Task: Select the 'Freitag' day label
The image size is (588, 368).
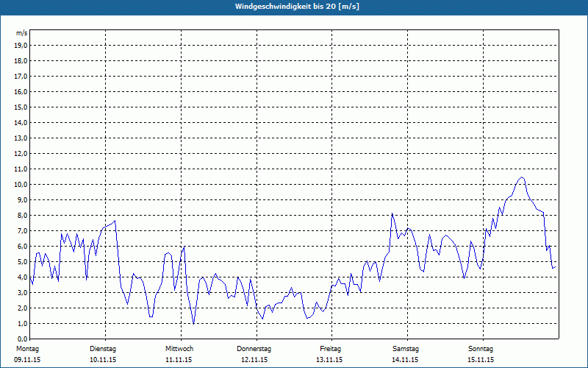Action: 330,349
